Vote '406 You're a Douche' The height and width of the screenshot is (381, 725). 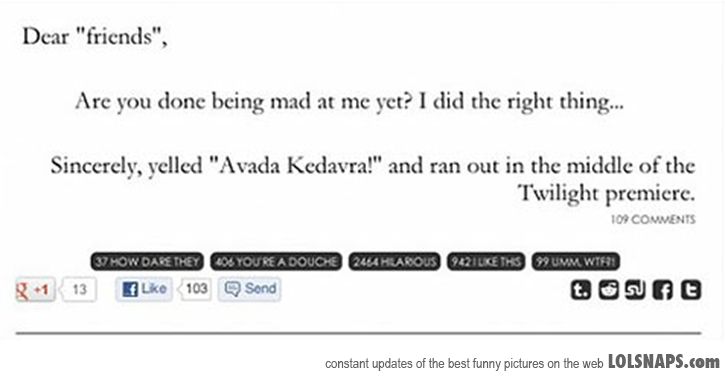point(276,262)
